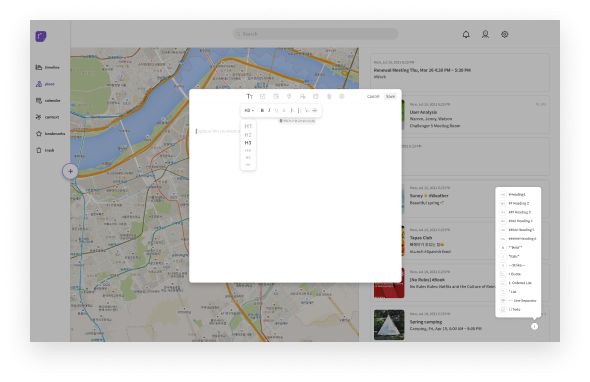The width and height of the screenshot is (590, 382).
Task: Click the purple plus add button
Action: [70, 171]
